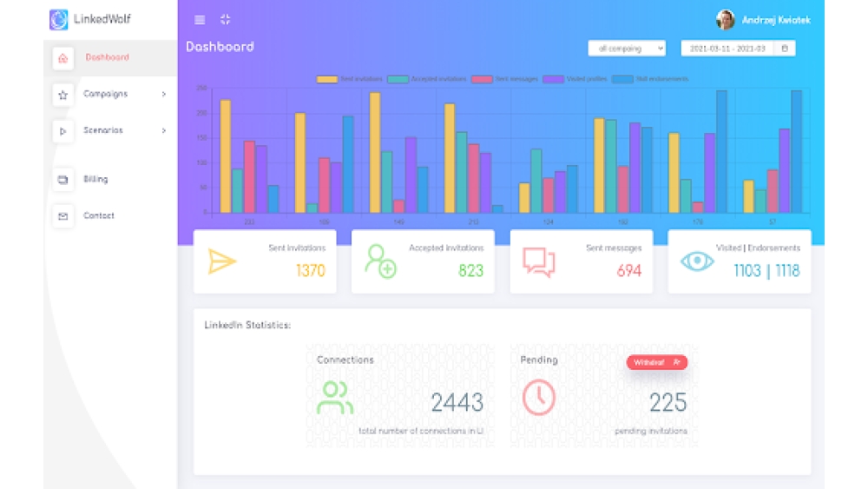
Task: Expand the Scenarios submenu chevron
Action: tap(163, 130)
